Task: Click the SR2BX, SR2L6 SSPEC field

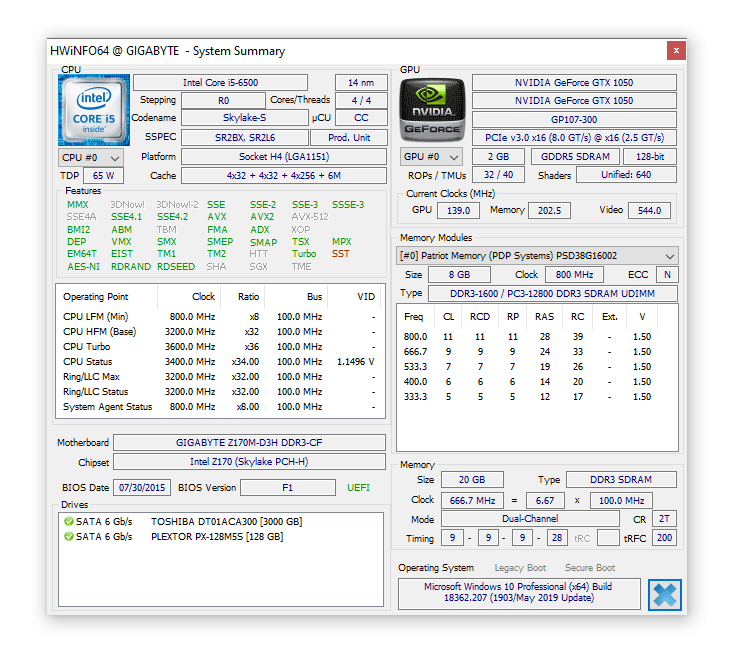Action: coord(245,138)
